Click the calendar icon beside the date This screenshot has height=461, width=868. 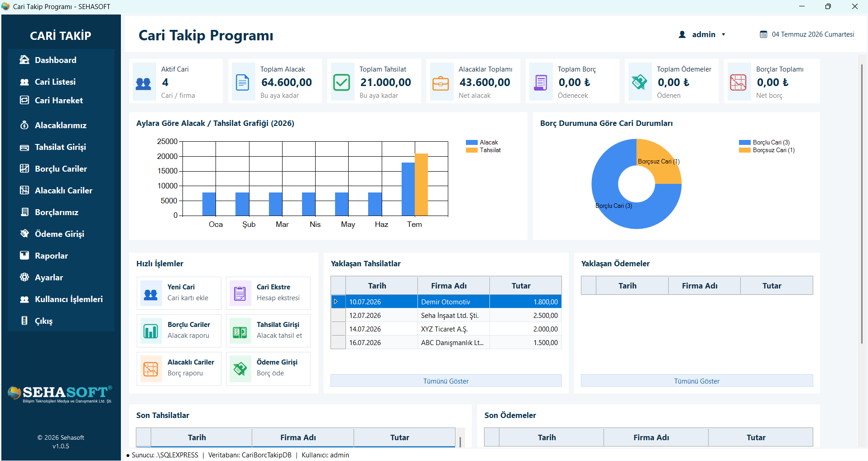pyautogui.click(x=763, y=34)
